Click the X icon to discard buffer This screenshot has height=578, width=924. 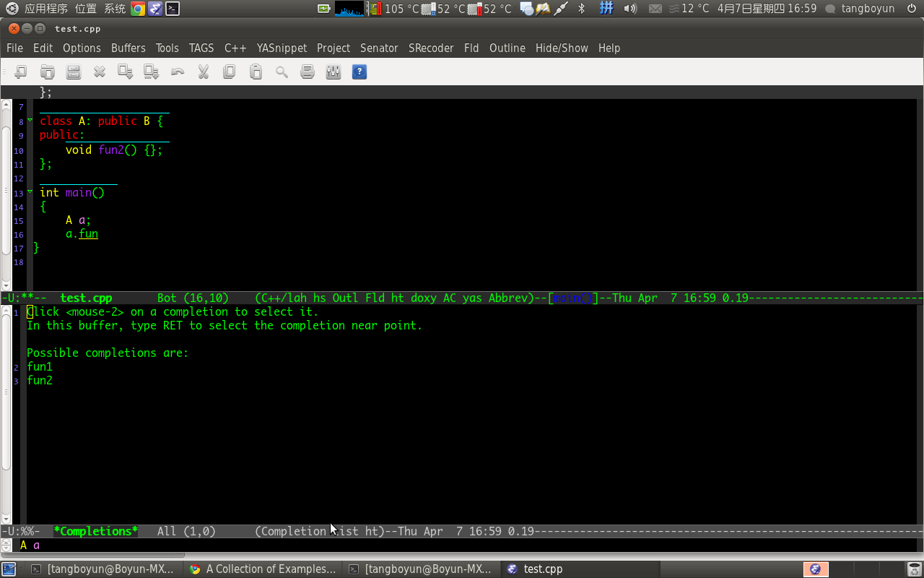pos(100,72)
